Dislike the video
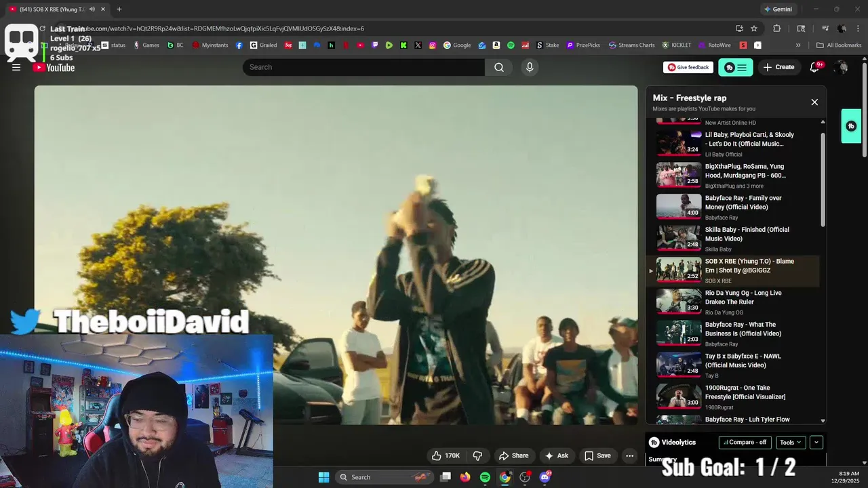This screenshot has width=868, height=488. point(477,455)
